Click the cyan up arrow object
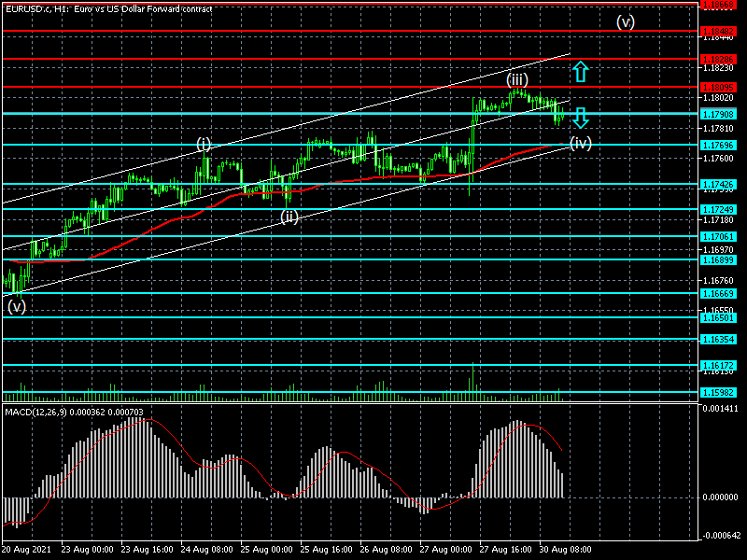The width and height of the screenshot is (747, 560). click(580, 72)
